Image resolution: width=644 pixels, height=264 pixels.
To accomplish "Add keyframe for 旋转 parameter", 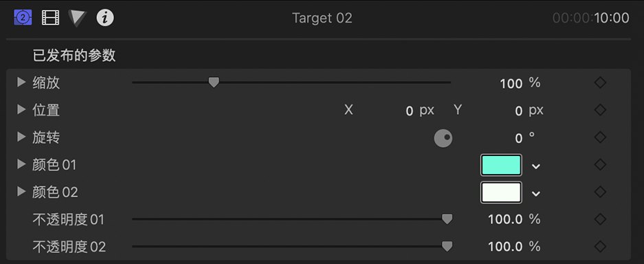I will coord(600,137).
